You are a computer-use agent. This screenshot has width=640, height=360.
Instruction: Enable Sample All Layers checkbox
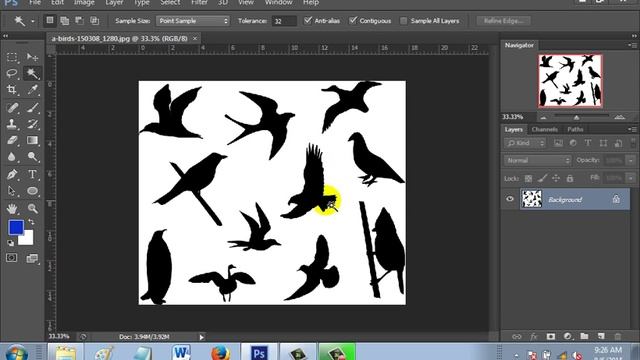click(x=404, y=21)
